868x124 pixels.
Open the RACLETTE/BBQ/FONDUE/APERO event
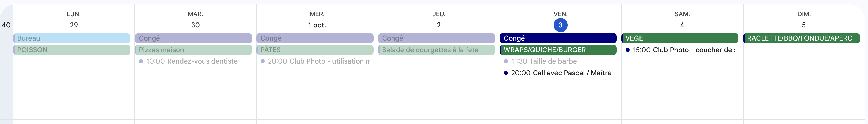pos(801,38)
